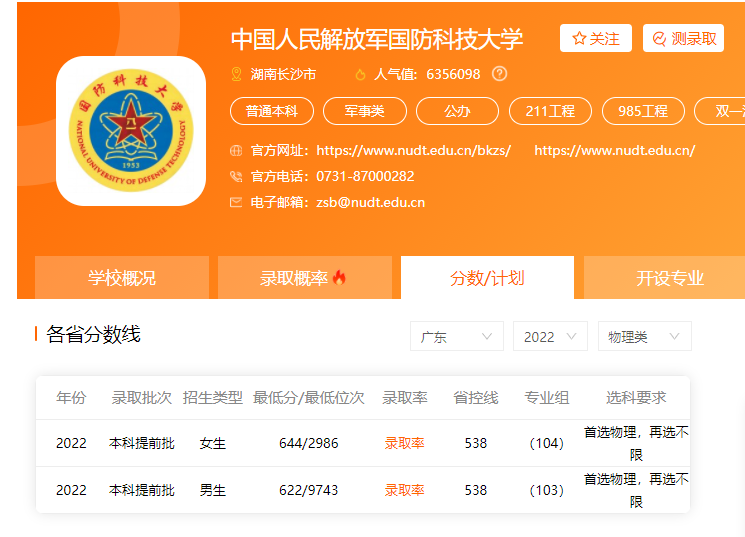
Task: Click the 录取批次 column header
Action: click(x=142, y=398)
